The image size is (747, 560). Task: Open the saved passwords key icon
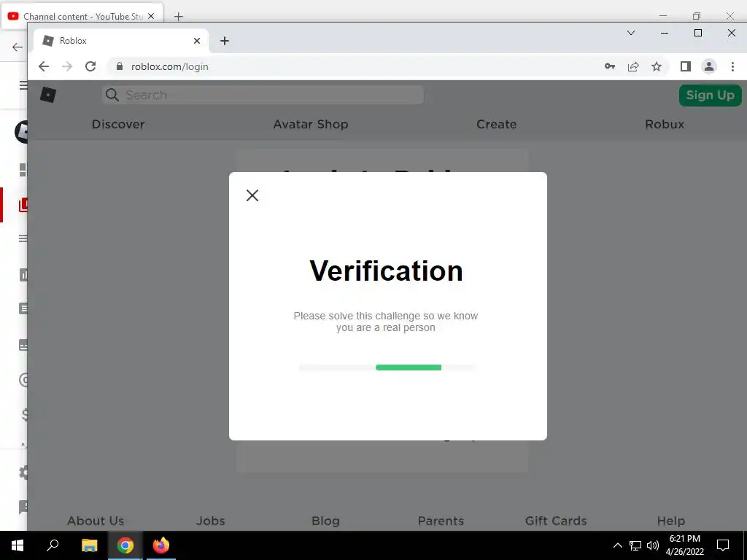tap(610, 66)
